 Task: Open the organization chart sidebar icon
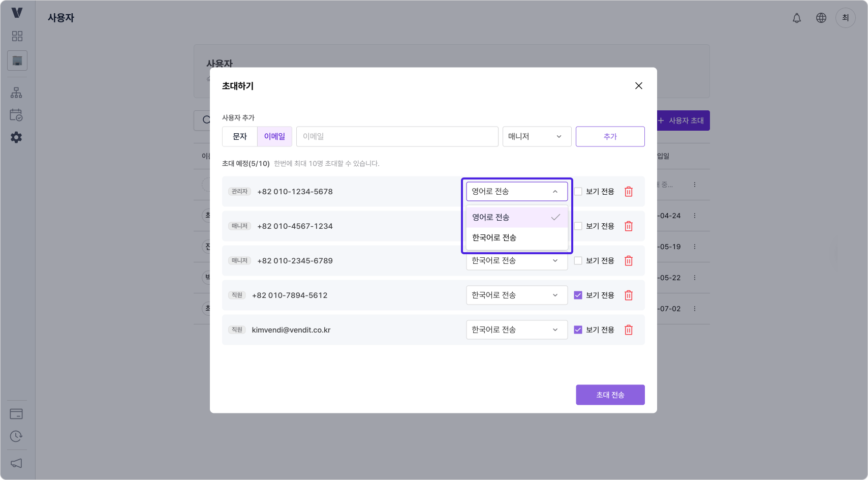17,92
